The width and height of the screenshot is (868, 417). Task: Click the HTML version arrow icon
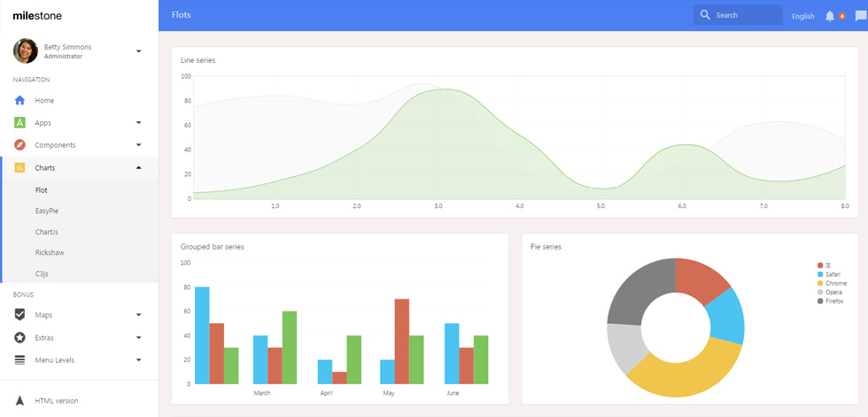tap(19, 400)
